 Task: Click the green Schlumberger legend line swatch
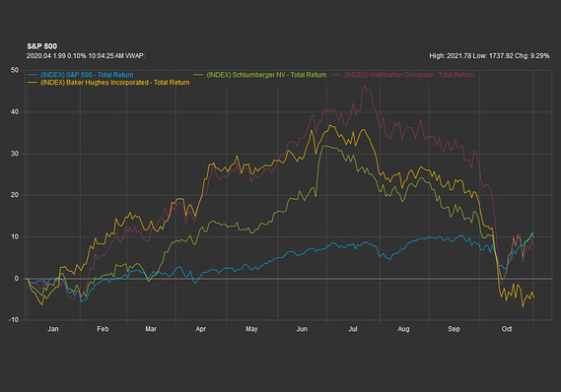pos(198,75)
